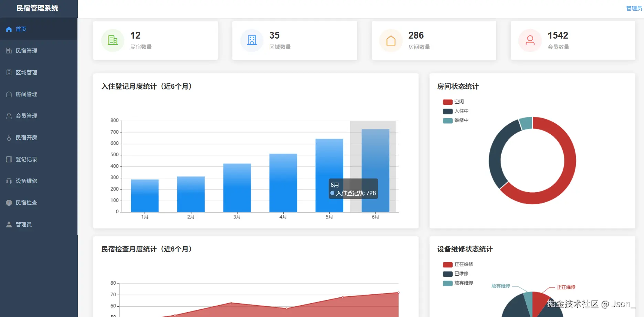Click the ticket icon beside 登记记录

[9, 160]
